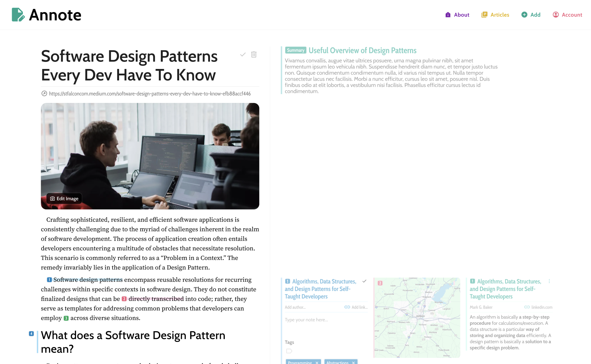The height and width of the screenshot is (364, 591).
Task: Save the blue note with its checkmark
Action: coord(364,281)
